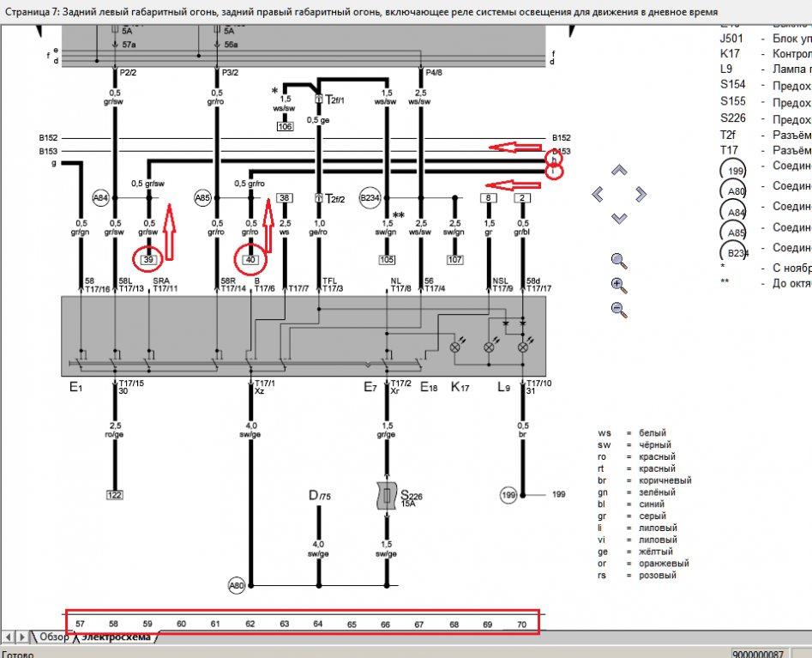Open boxed reference 106 on the ws/sw wire
The width and height of the screenshot is (812, 658).
tap(286, 127)
